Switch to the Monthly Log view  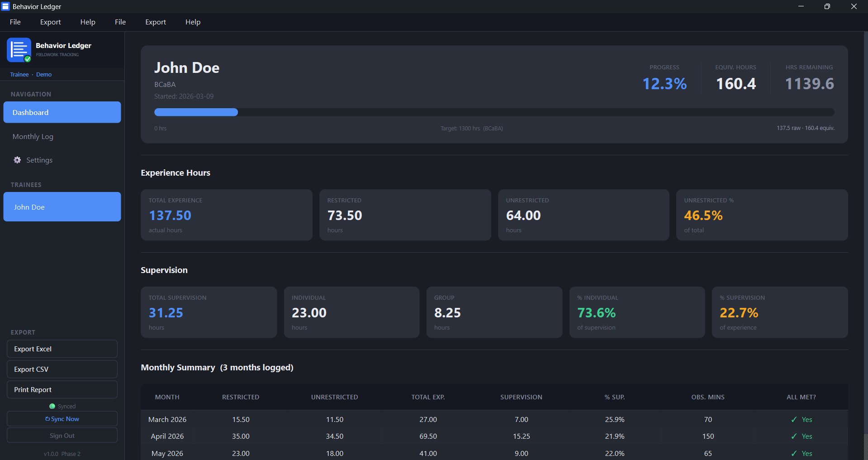33,136
